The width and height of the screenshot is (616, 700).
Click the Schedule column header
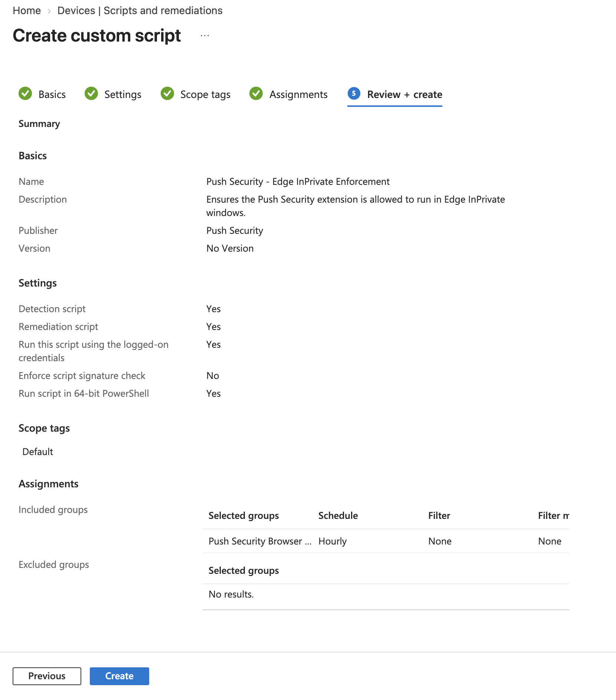(x=338, y=516)
